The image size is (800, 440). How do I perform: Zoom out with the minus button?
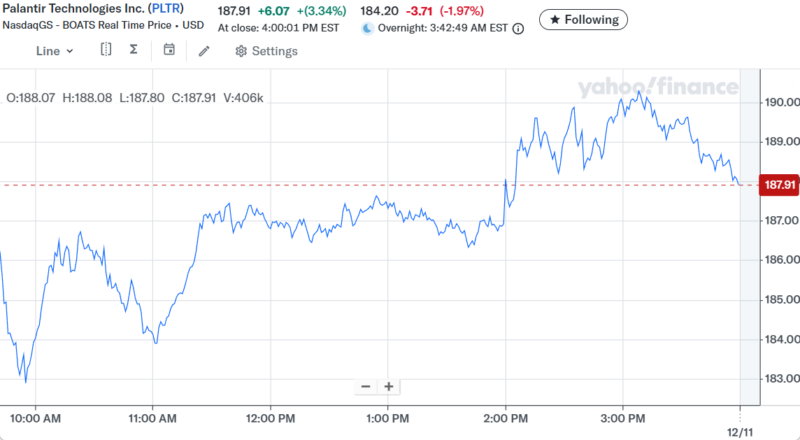[365, 387]
